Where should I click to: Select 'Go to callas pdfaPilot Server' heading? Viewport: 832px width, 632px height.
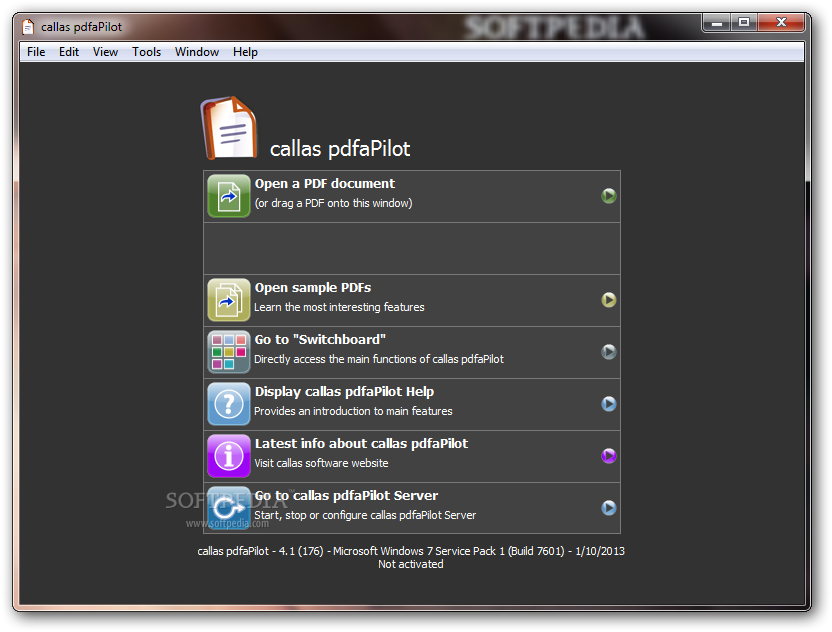346,496
